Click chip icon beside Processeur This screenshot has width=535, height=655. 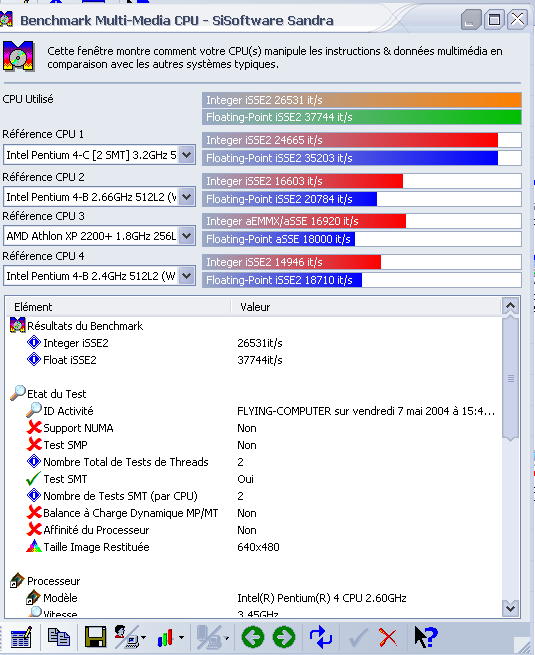[x=18, y=581]
